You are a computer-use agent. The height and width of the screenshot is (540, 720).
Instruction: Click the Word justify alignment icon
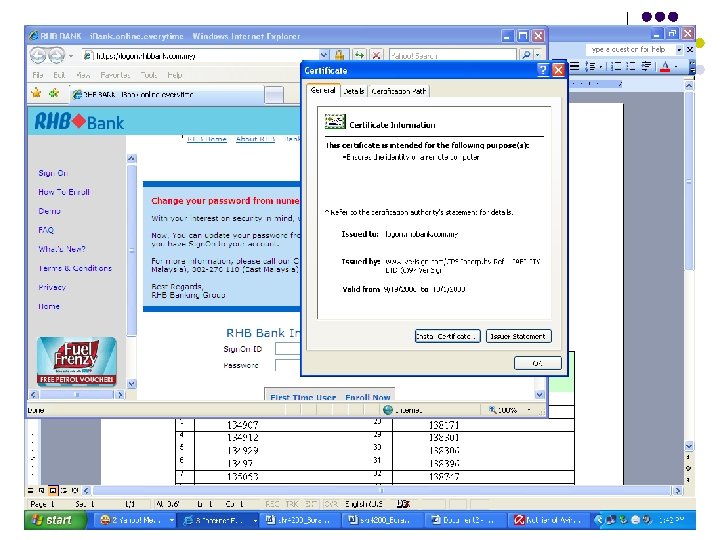(574, 67)
